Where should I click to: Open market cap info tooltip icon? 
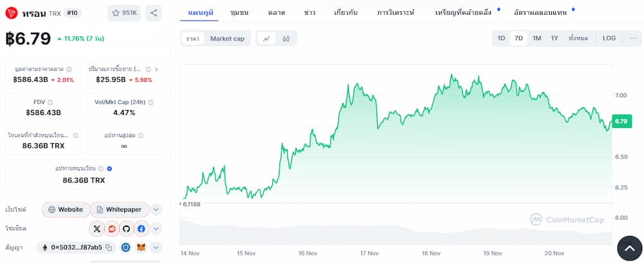tap(69, 69)
